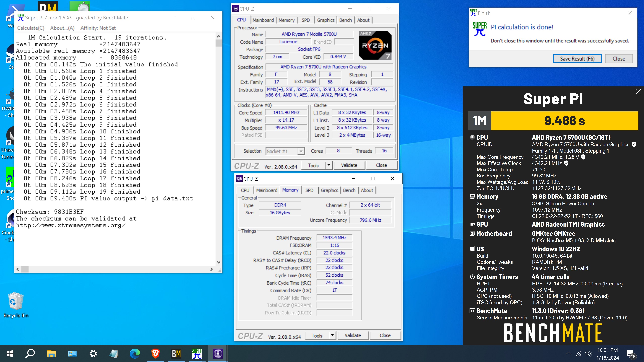Open About...(A) menu in Super PI

[x=62, y=28]
